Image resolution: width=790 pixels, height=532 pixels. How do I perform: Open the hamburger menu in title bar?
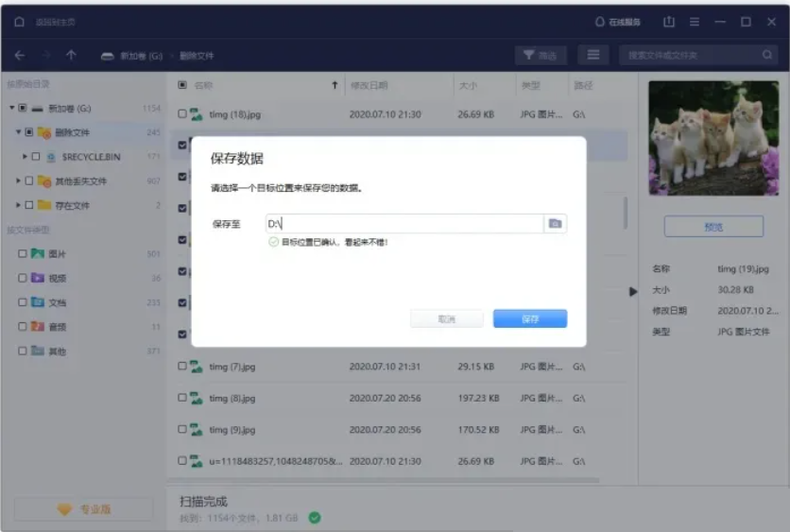click(x=695, y=22)
